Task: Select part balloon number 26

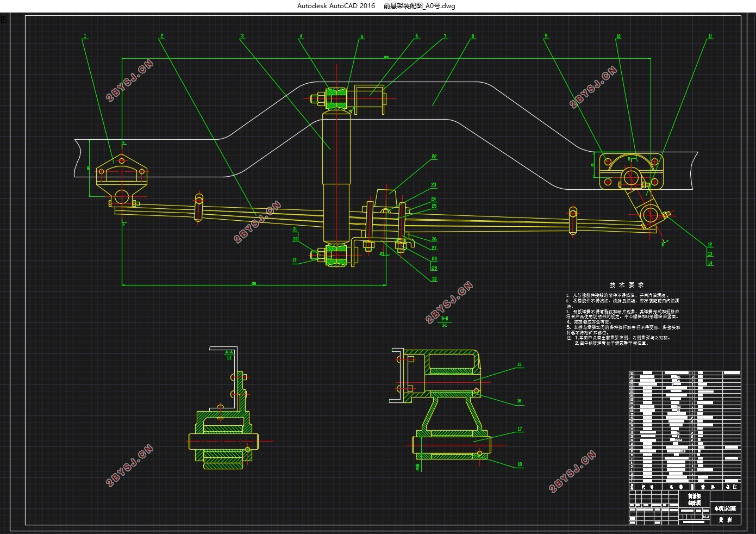Action: click(x=434, y=239)
